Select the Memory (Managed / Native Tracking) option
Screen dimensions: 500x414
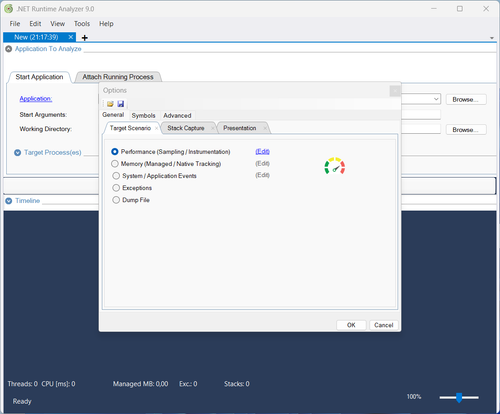click(115, 164)
